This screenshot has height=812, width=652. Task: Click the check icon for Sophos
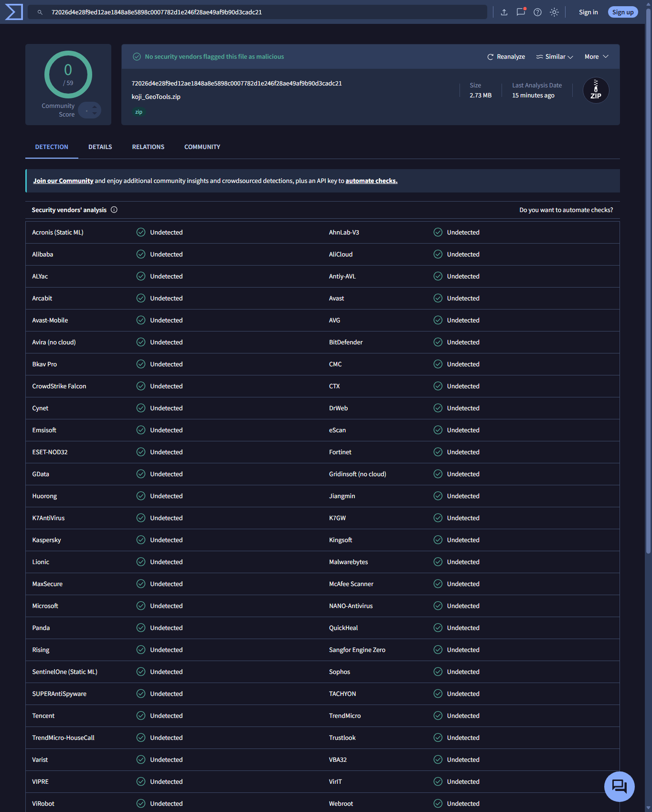[x=438, y=672]
